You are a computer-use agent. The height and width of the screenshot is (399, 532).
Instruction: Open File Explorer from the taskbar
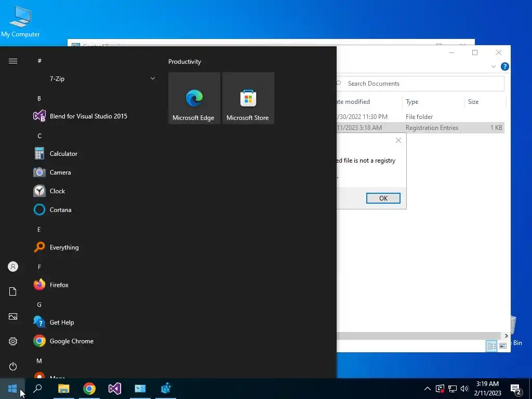pyautogui.click(x=63, y=389)
